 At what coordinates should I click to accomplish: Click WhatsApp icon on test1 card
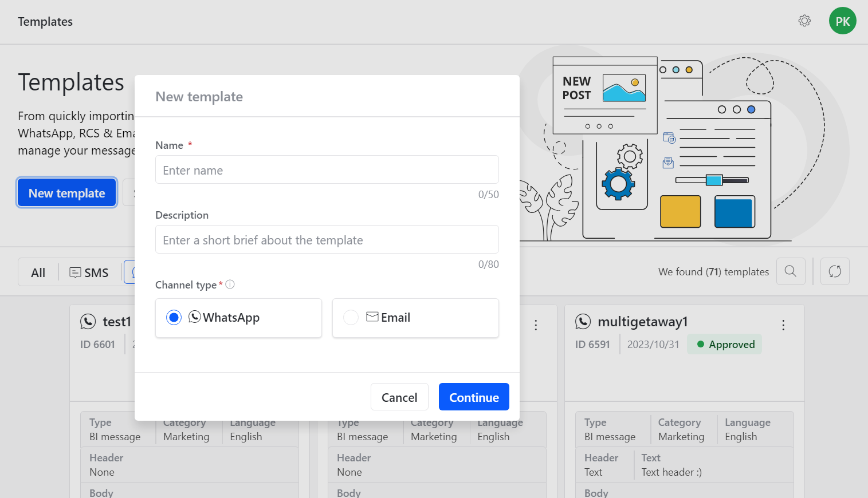coord(88,322)
